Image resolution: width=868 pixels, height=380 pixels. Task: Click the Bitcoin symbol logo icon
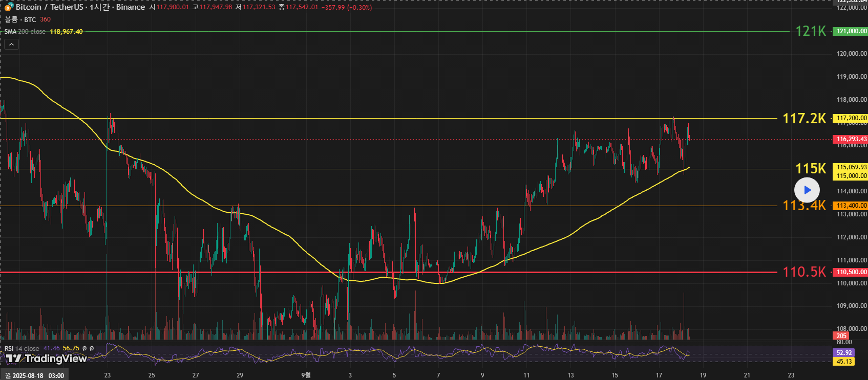coord(9,7)
